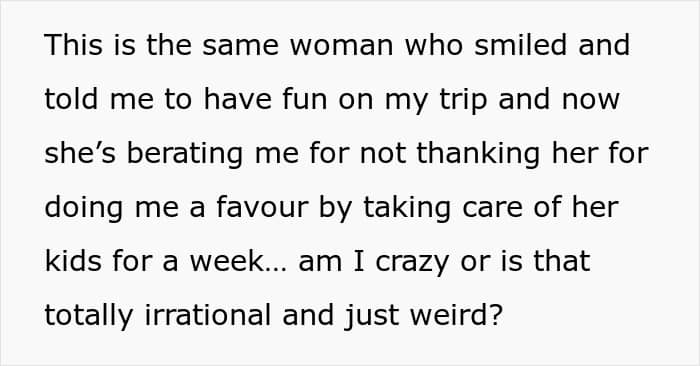The width and height of the screenshot is (700, 366).
Task: Click the word "woman" in first line
Action: pyautogui.click(x=342, y=45)
